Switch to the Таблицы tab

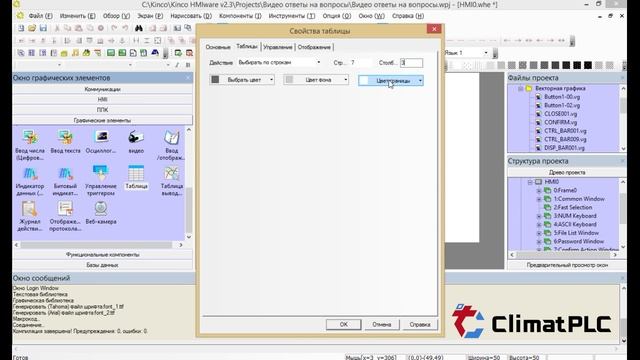pos(247,47)
